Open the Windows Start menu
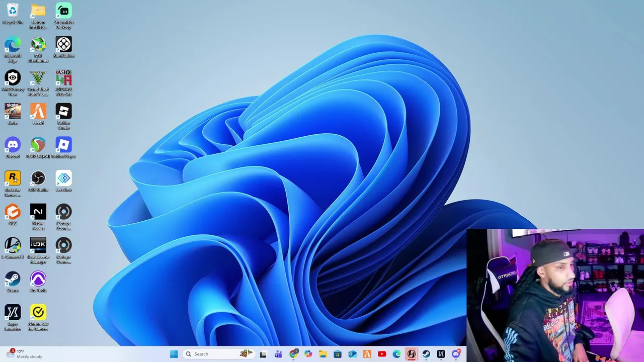 [174, 354]
